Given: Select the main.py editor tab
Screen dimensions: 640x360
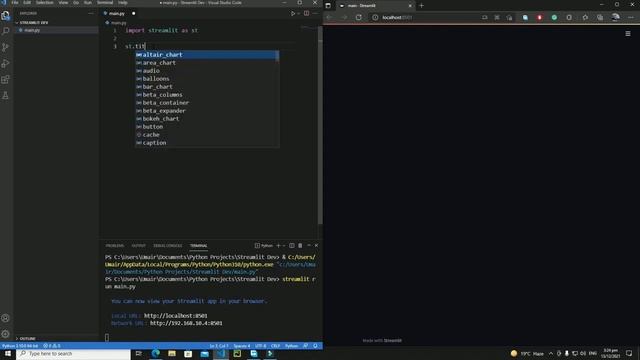Looking at the screenshot, I should click(x=119, y=13).
